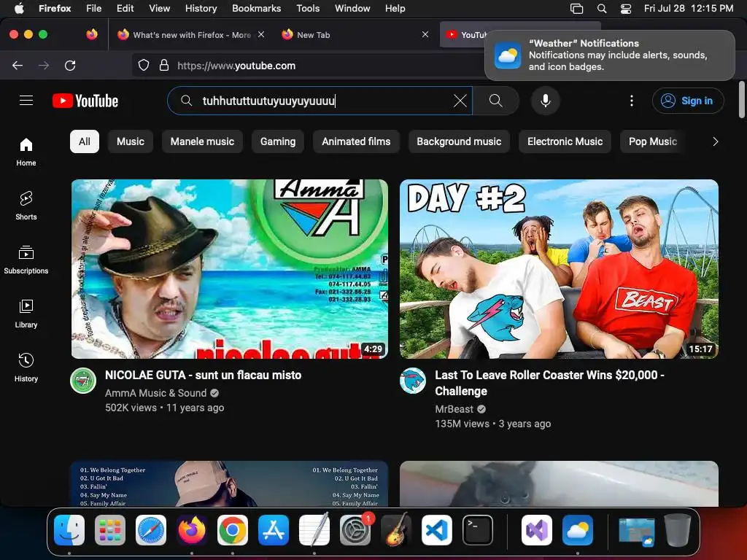
Task: Click the Weather Notifications banner
Action: tap(609, 55)
